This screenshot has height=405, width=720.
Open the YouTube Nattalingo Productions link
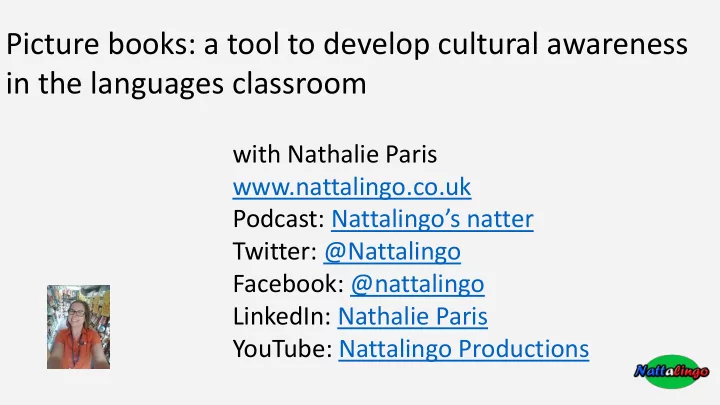pos(464,349)
